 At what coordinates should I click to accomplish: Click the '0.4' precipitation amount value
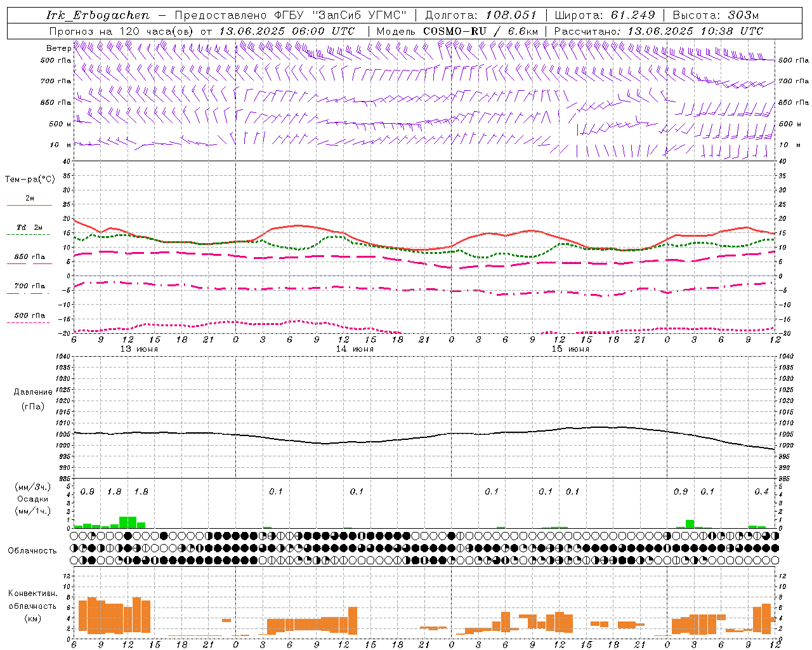point(762,491)
